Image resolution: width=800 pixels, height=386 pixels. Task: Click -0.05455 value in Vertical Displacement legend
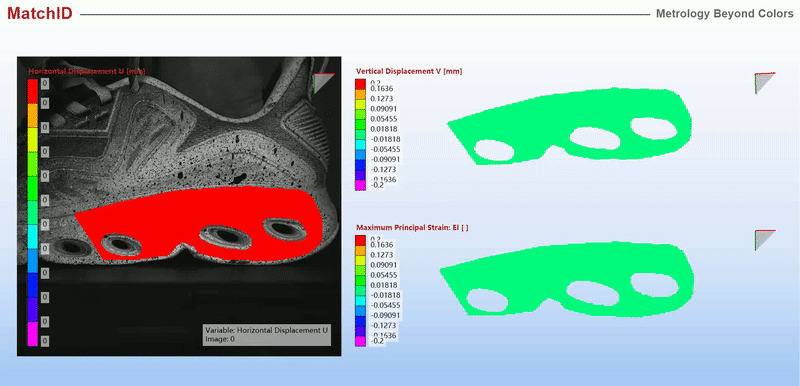click(x=385, y=149)
